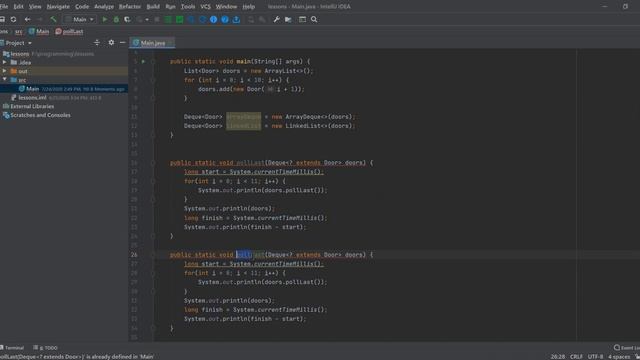This screenshot has width=640, height=360.
Task: Open the VCS menu
Action: tap(205, 7)
